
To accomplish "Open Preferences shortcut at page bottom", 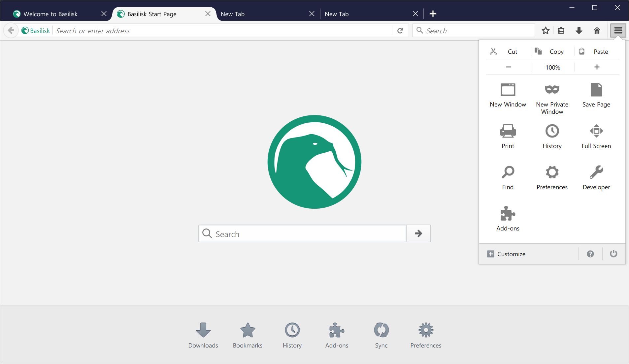I will (x=426, y=335).
